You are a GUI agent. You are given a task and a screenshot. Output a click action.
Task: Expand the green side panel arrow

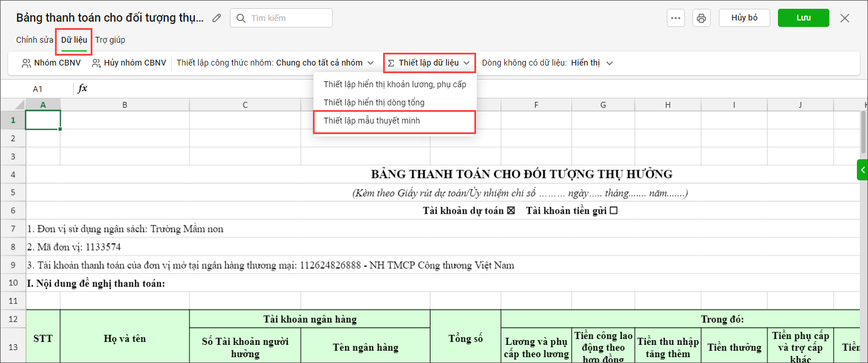coord(862,170)
